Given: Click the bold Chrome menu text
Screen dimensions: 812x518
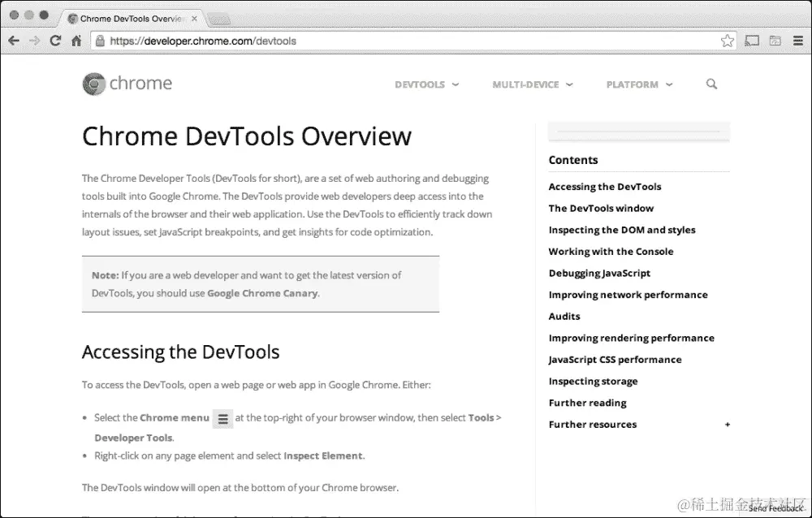Looking at the screenshot, I should click(175, 417).
